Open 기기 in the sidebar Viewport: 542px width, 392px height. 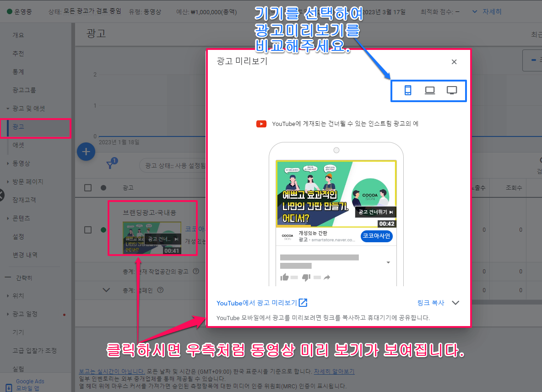(18, 332)
